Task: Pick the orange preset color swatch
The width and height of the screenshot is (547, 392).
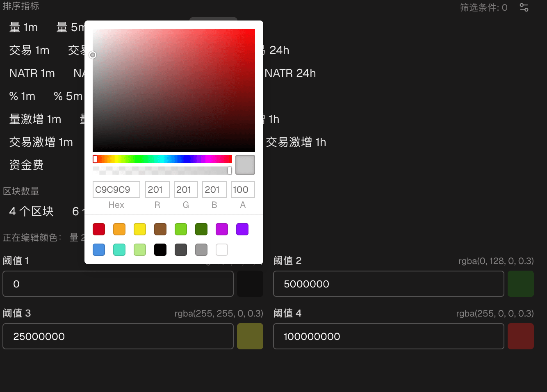Action: (x=119, y=229)
